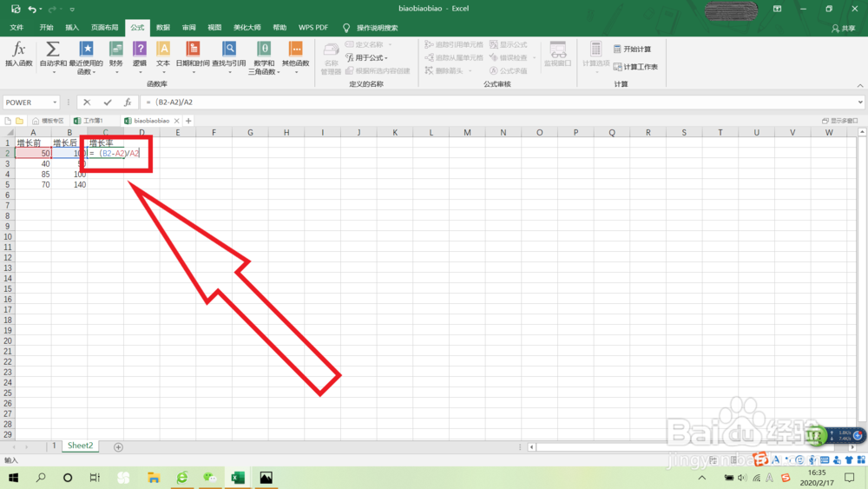This screenshot has height=489, width=868.
Task: Open the 其他函数 more functions menu
Action: click(296, 57)
